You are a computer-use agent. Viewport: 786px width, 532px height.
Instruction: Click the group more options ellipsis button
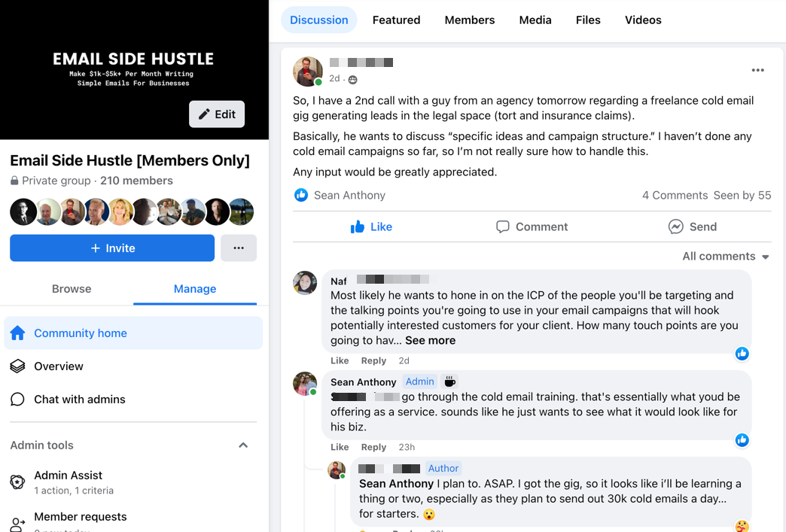coord(239,248)
